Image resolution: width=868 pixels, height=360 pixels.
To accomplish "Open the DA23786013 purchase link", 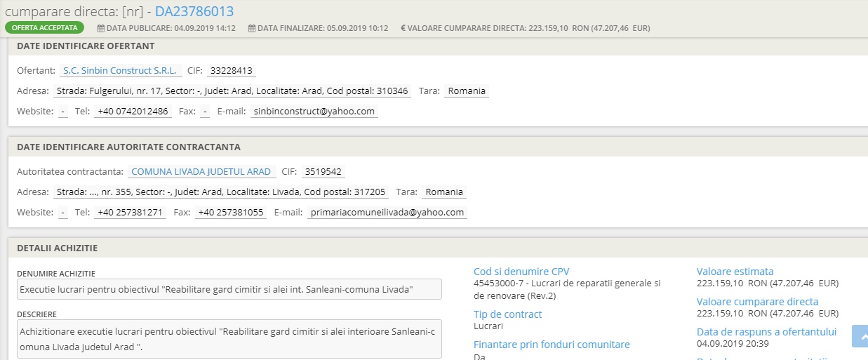I will [194, 11].
